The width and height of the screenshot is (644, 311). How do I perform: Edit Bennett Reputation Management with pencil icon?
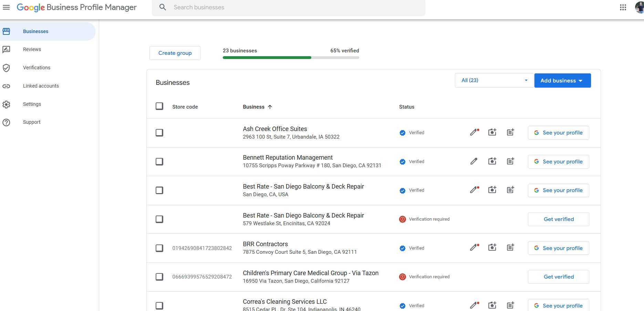click(474, 161)
